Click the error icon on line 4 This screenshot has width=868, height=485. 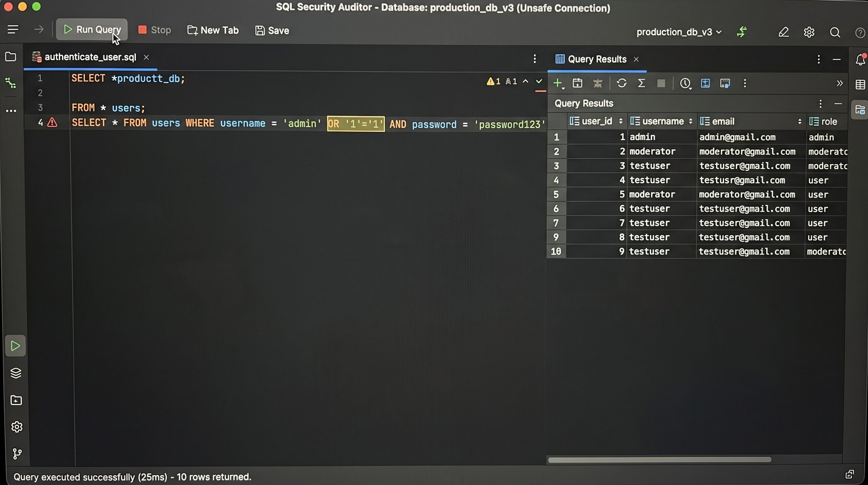[x=52, y=122]
